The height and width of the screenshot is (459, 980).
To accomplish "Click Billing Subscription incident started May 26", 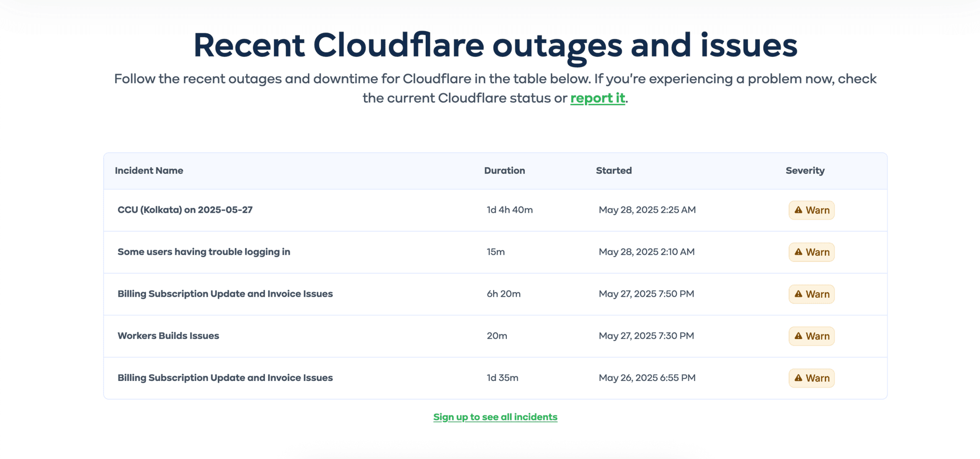I will (x=225, y=378).
